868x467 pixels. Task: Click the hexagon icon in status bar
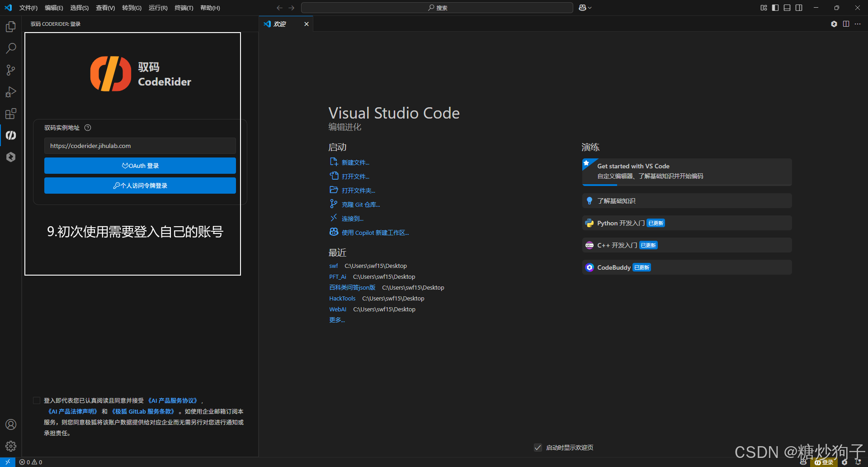pyautogui.click(x=844, y=462)
